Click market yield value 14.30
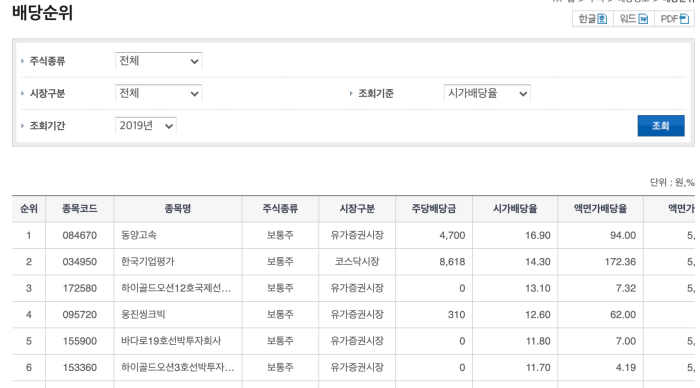 538,262
